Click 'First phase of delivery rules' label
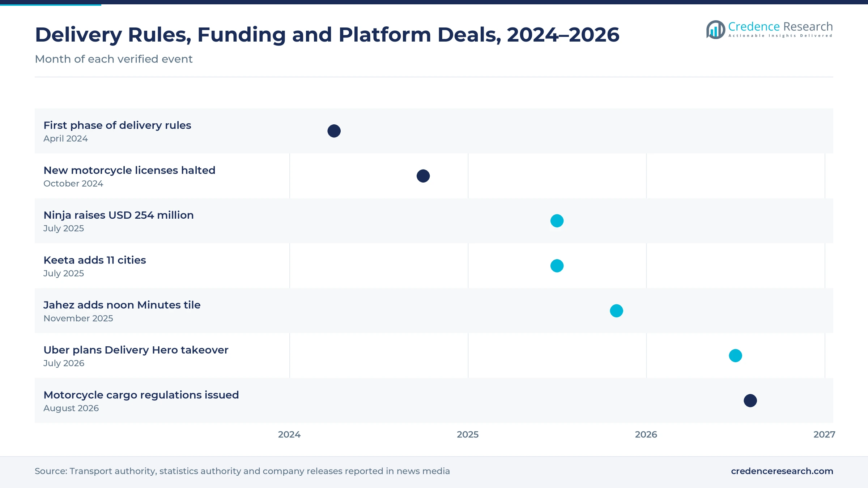Screen dimensions: 868x488 117,125
